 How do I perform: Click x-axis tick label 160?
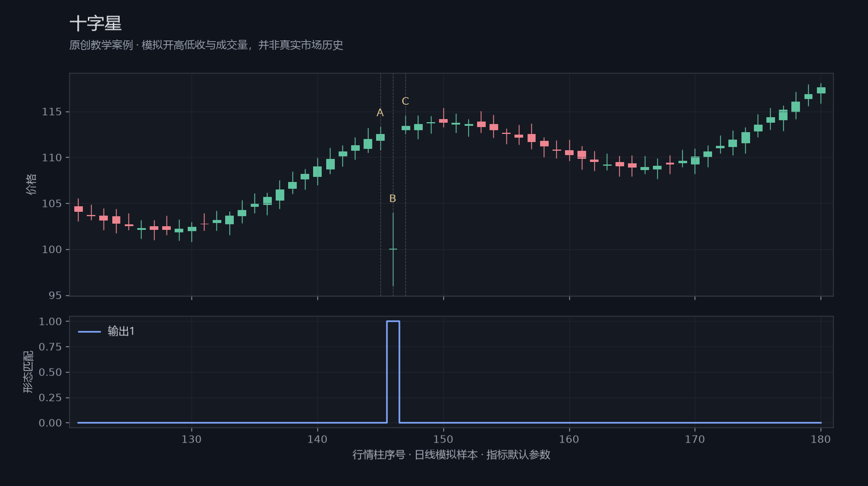click(x=569, y=439)
